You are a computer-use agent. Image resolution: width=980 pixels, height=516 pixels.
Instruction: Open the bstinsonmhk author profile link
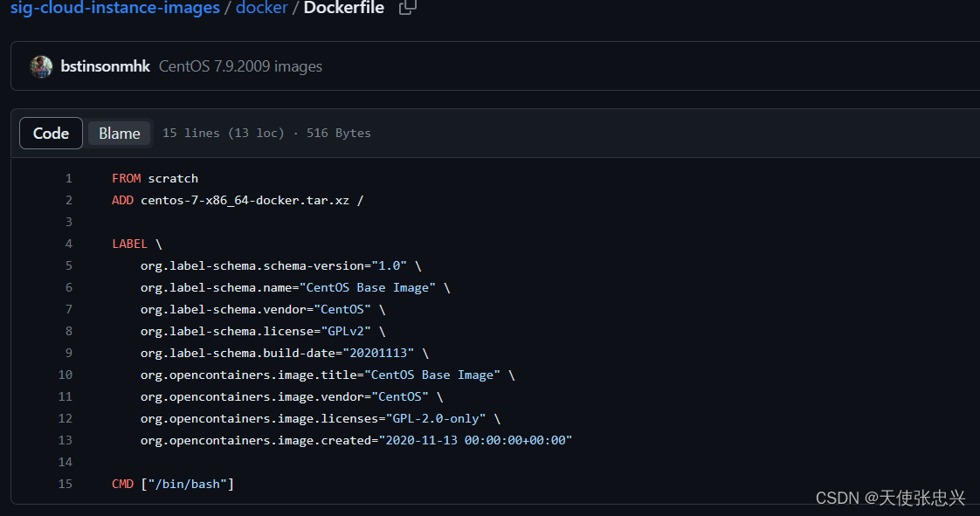click(105, 66)
